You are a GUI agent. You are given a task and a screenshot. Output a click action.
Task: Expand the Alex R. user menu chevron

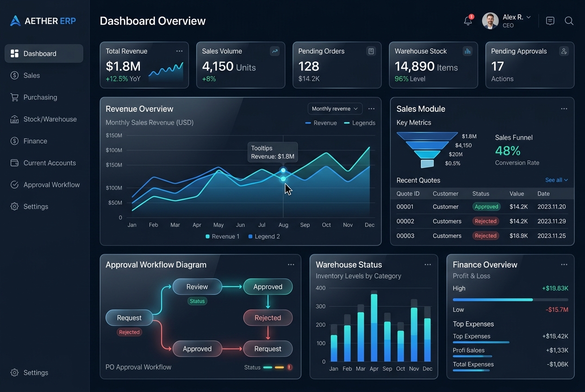tap(529, 17)
